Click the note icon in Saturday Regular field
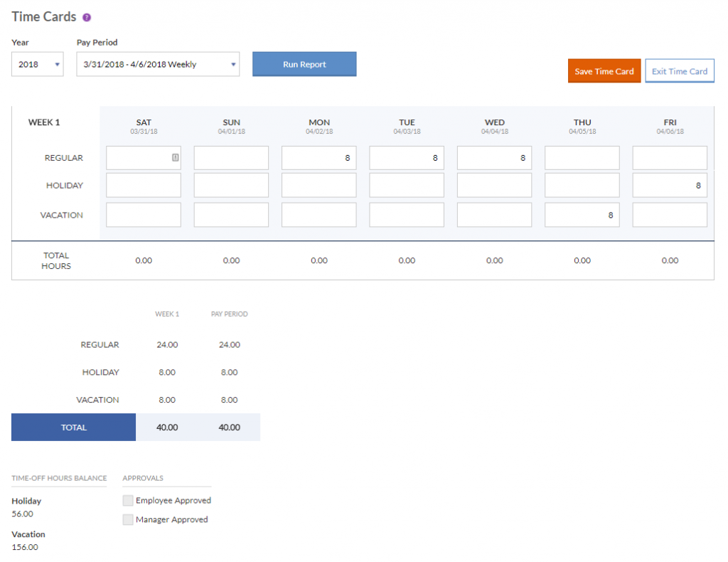Image resolution: width=728 pixels, height=562 pixels. pos(175,158)
